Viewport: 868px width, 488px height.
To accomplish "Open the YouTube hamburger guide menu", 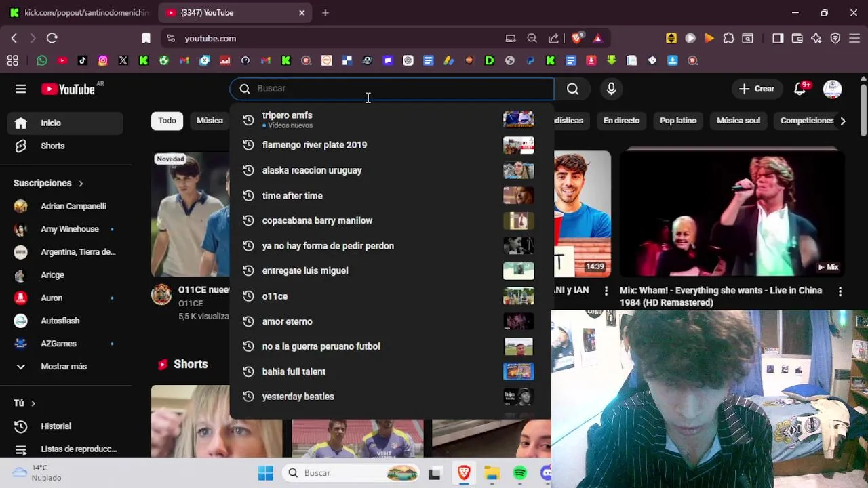I will coord(21,89).
